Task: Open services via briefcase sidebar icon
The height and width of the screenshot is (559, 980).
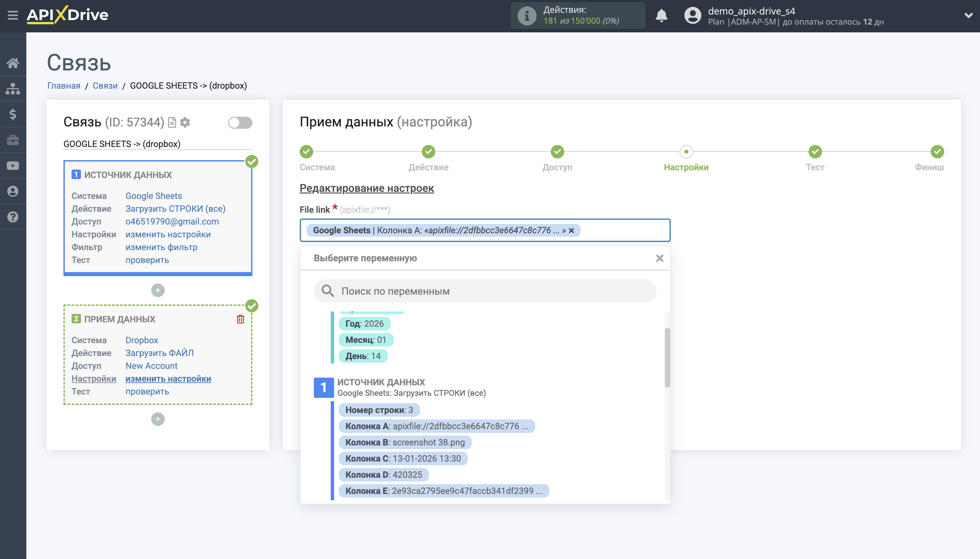Action: 13,140
